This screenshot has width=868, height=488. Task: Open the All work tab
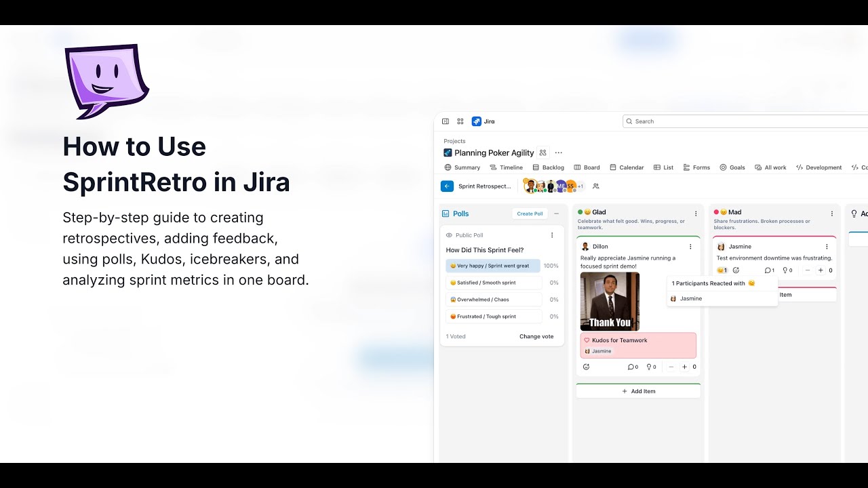point(771,167)
